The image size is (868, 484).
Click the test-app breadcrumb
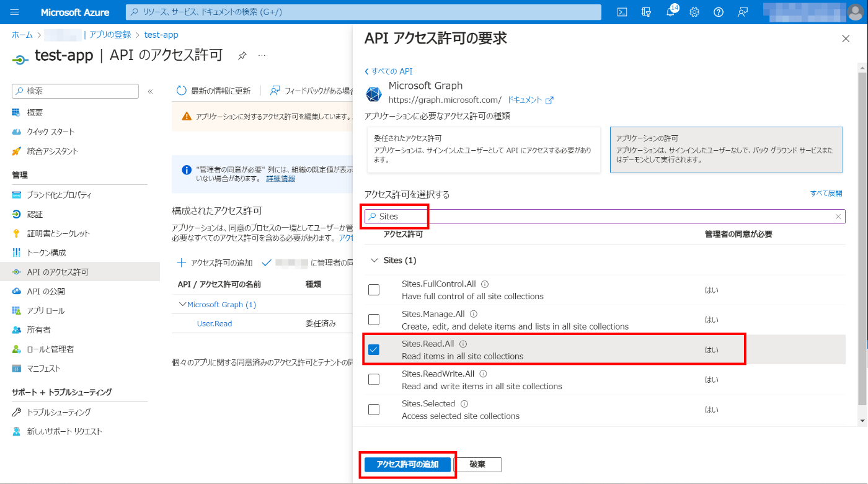pos(161,35)
